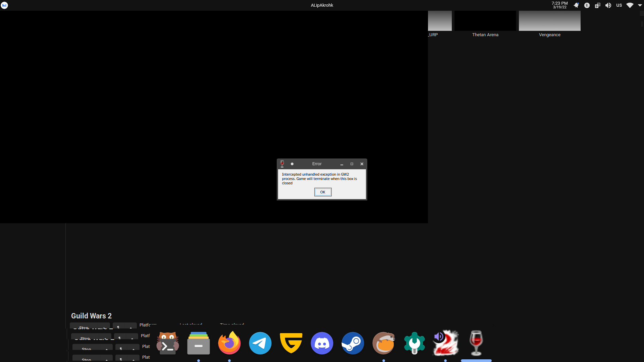Click the _URP label
This screenshot has width=644, height=362.
pos(433,35)
